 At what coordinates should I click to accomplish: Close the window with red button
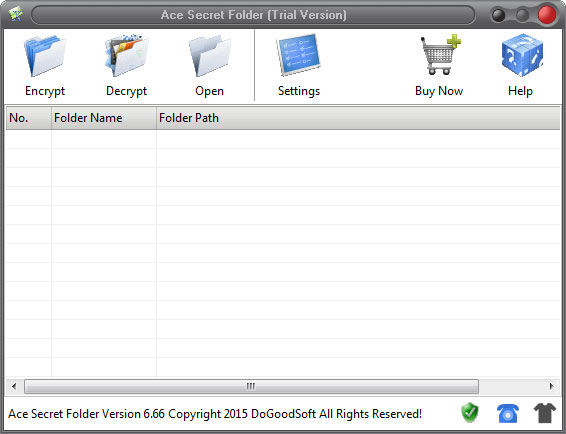(x=547, y=15)
